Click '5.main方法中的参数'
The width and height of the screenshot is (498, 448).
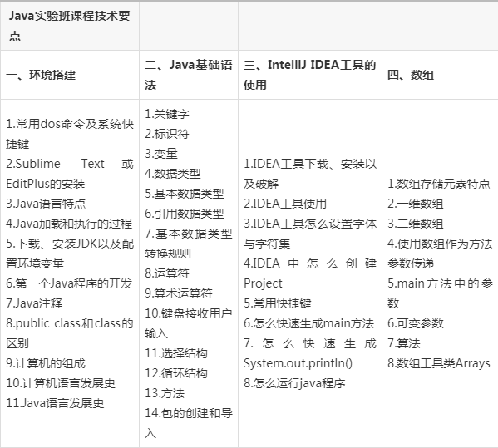pyautogui.click(x=440, y=293)
